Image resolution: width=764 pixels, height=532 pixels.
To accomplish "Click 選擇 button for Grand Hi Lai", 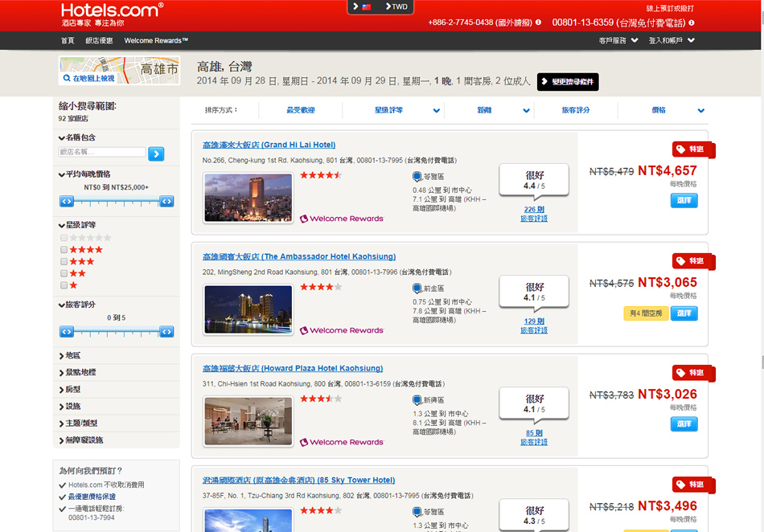I will [x=684, y=201].
